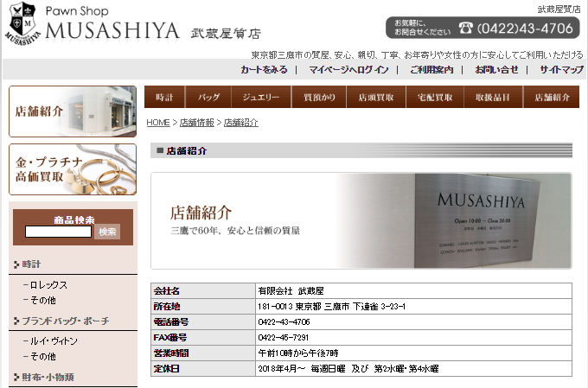Image resolution: width=588 pixels, height=388 pixels.
Task: Click the FAX number 0422-45-7291 cell
Action: (x=413, y=338)
